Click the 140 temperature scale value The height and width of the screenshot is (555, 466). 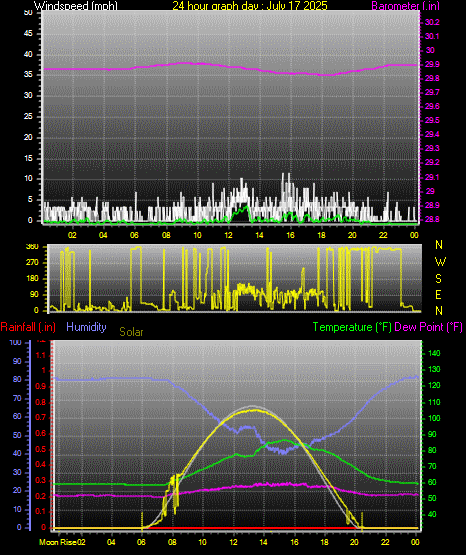[434, 353]
